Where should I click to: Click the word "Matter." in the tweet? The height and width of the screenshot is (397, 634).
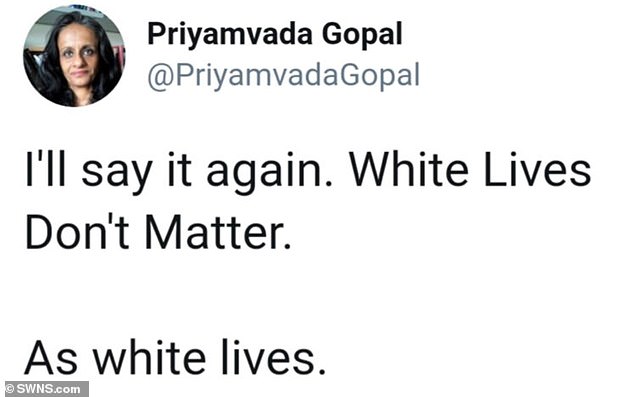pos(218,231)
